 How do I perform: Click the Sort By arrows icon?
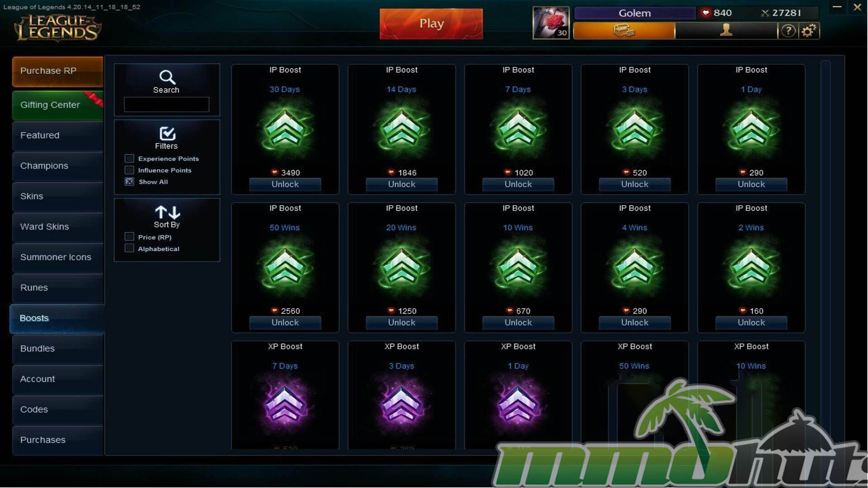[167, 212]
